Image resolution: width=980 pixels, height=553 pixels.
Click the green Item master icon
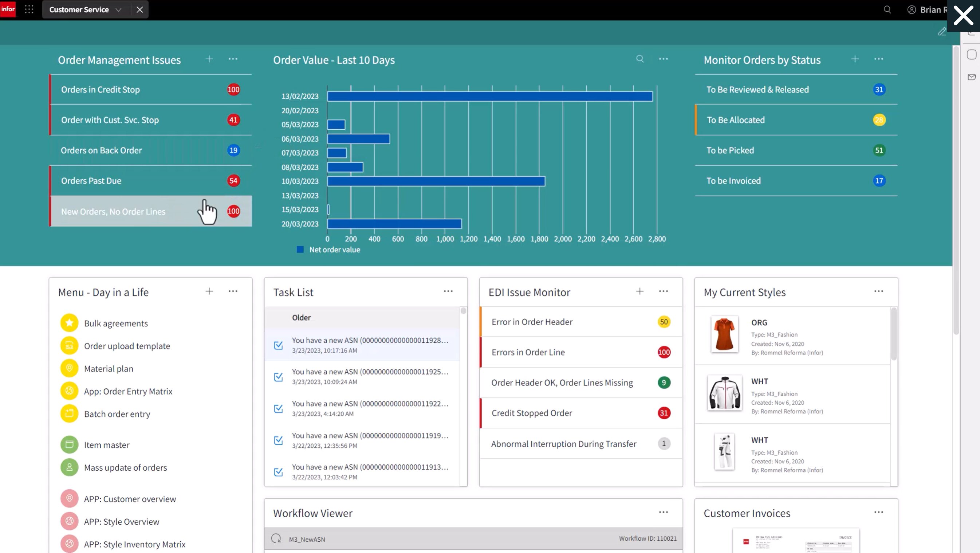(69, 444)
